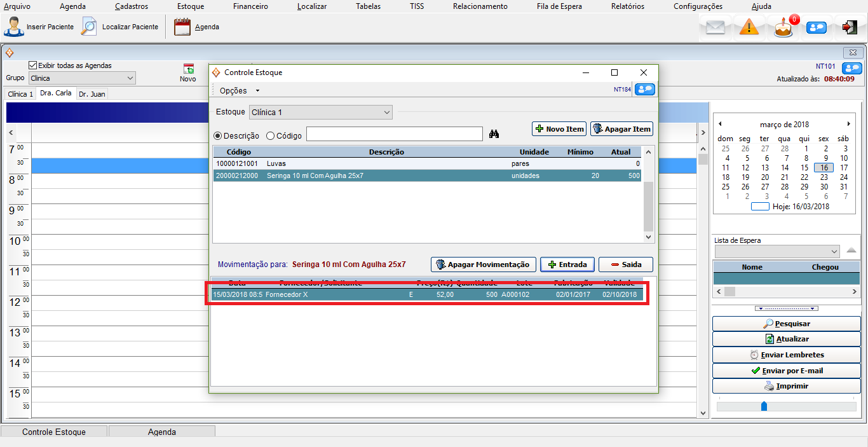This screenshot has width=868, height=447.
Task: Click the Entrada button
Action: click(567, 265)
